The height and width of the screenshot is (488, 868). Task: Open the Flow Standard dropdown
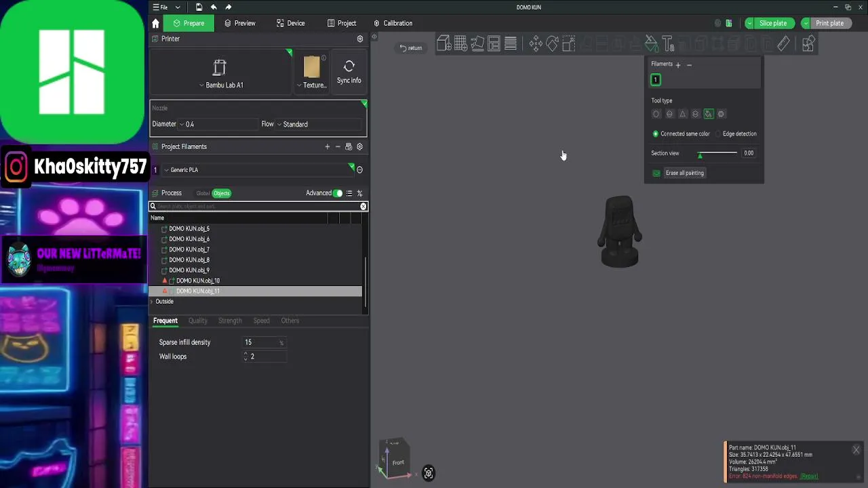[x=319, y=125]
